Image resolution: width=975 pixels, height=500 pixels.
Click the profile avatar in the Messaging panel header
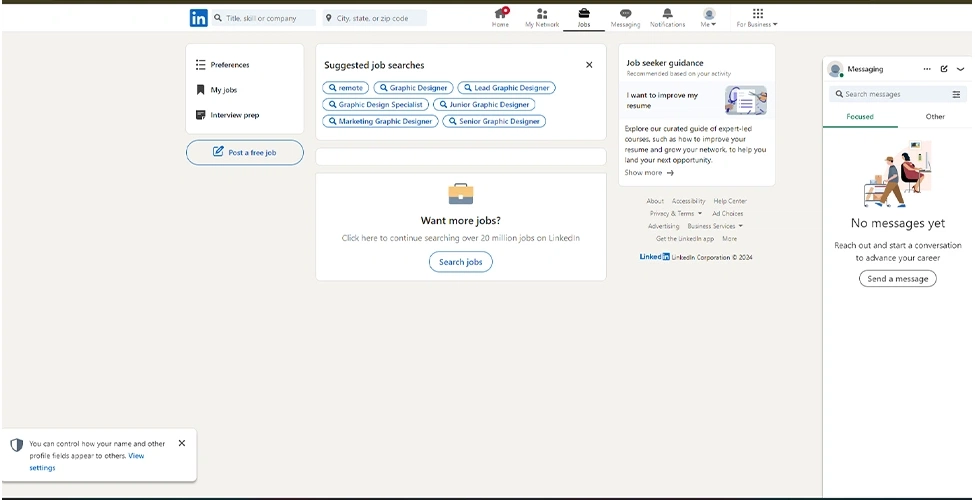[x=835, y=69]
